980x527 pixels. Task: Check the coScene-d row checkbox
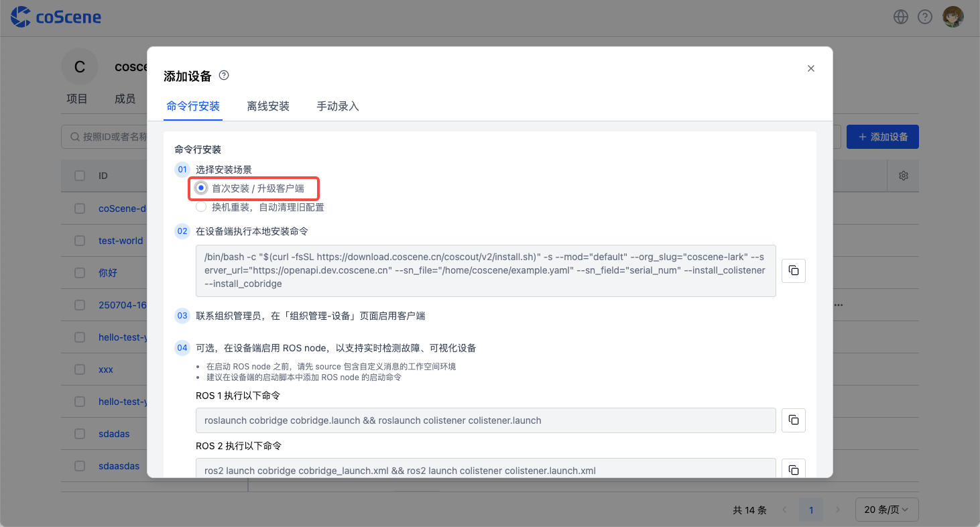point(80,209)
